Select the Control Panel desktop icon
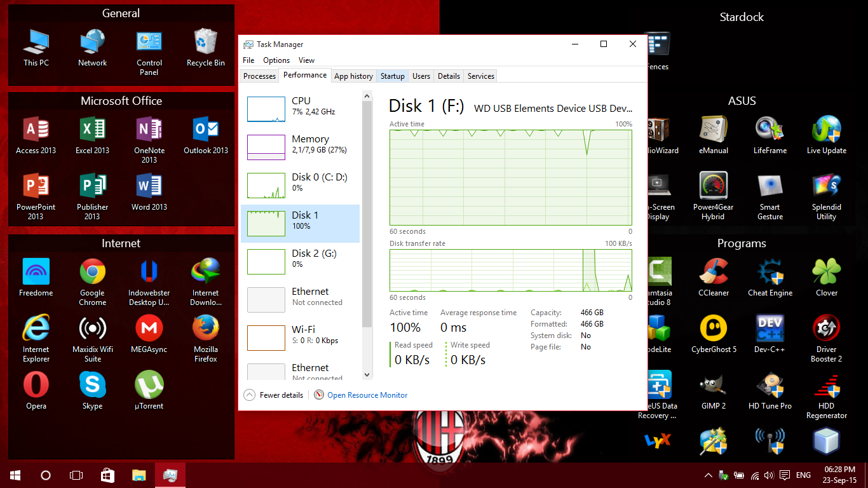The width and height of the screenshot is (868, 488). [x=149, y=52]
